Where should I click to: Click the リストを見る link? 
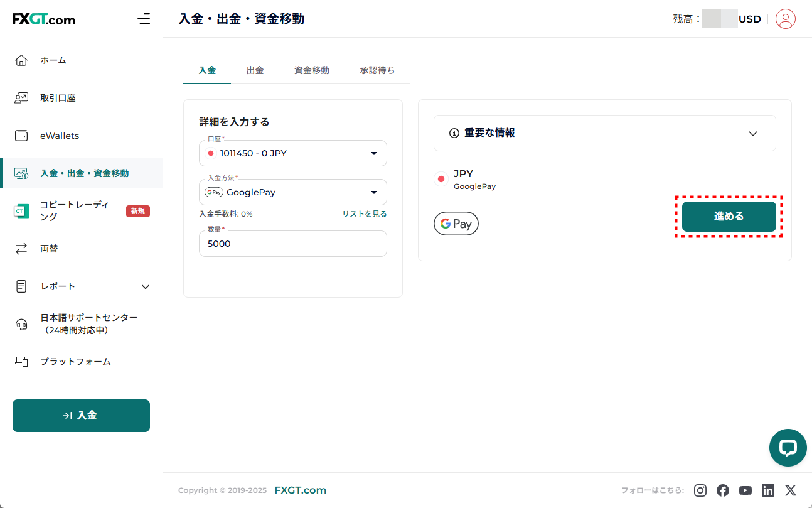pos(365,214)
